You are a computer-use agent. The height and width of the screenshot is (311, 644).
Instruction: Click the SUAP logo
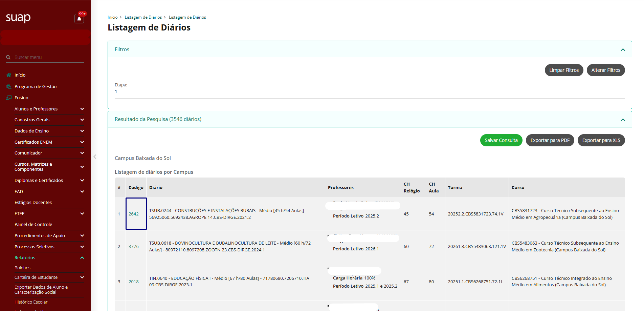18,17
